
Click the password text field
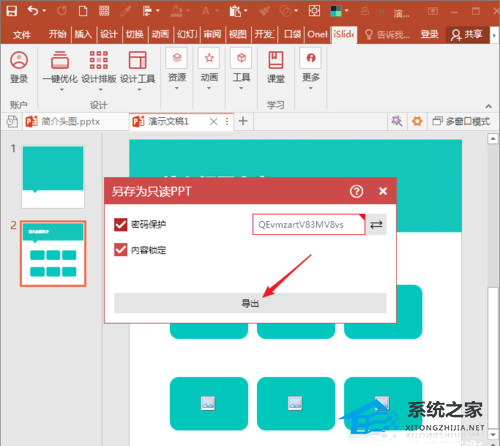[309, 225]
